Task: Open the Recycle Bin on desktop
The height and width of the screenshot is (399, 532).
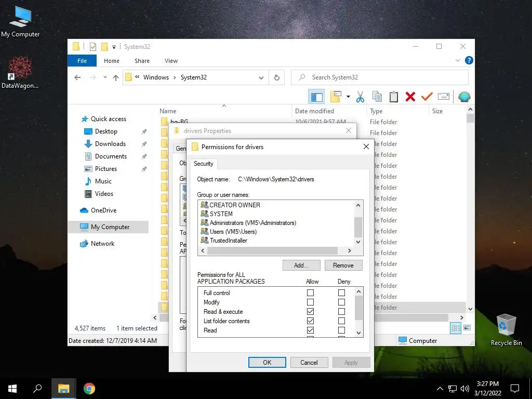Action: coord(506,330)
